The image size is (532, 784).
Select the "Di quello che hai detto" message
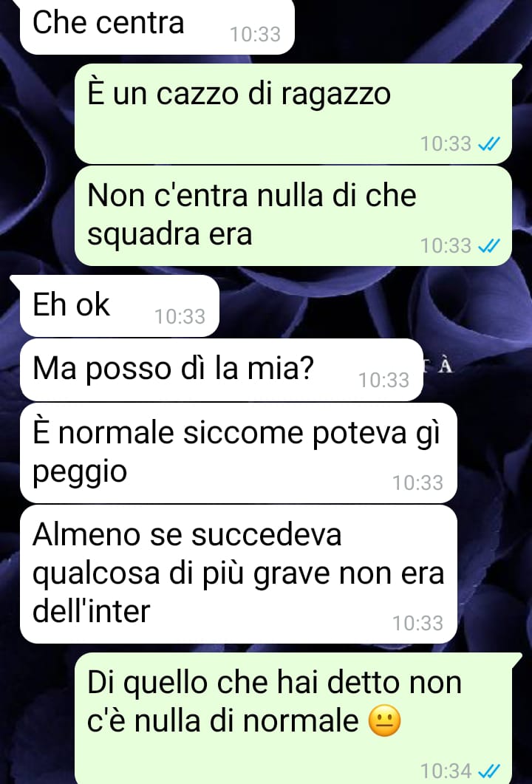293,718
